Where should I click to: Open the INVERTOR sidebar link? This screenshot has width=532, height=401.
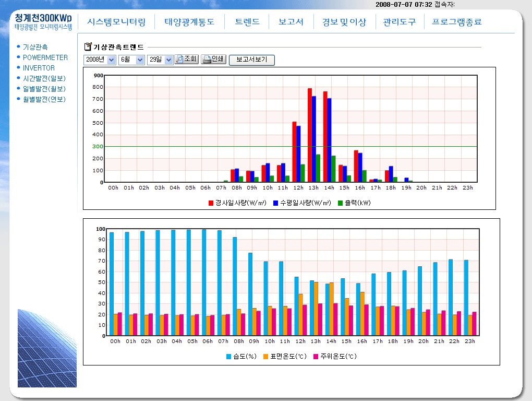(39, 68)
